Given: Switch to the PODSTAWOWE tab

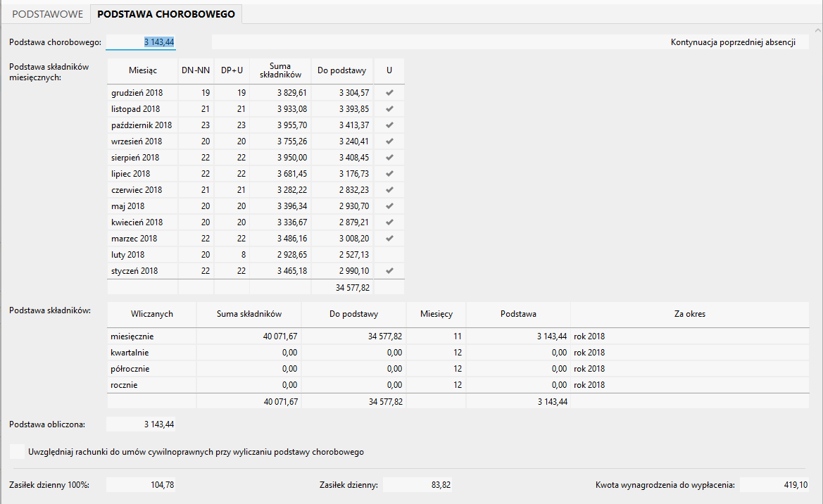Looking at the screenshot, I should (48, 14).
